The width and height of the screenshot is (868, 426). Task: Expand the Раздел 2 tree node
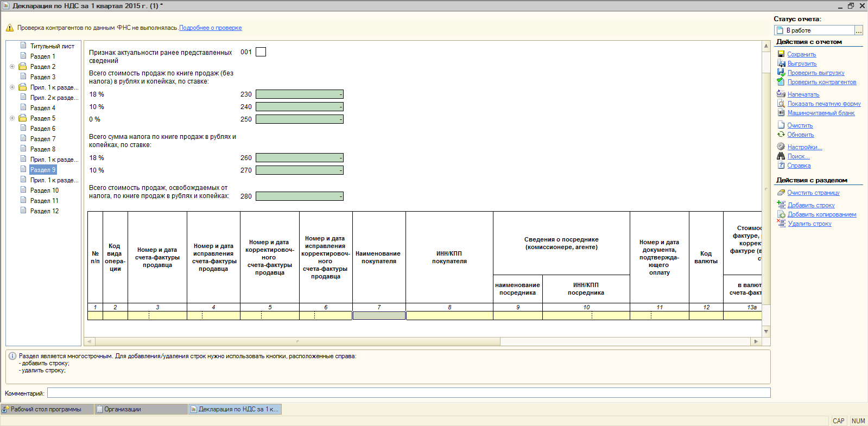12,67
